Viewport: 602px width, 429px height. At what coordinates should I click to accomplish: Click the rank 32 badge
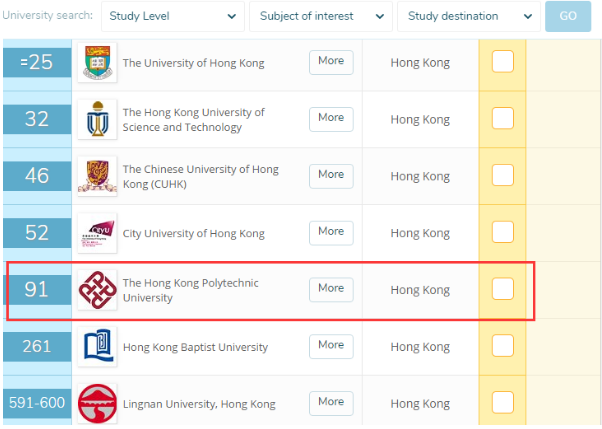coord(37,119)
